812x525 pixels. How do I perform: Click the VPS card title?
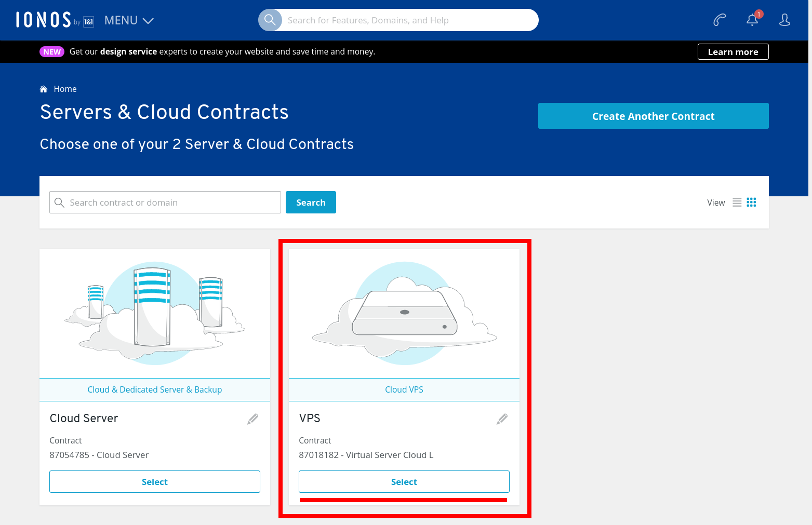click(310, 418)
